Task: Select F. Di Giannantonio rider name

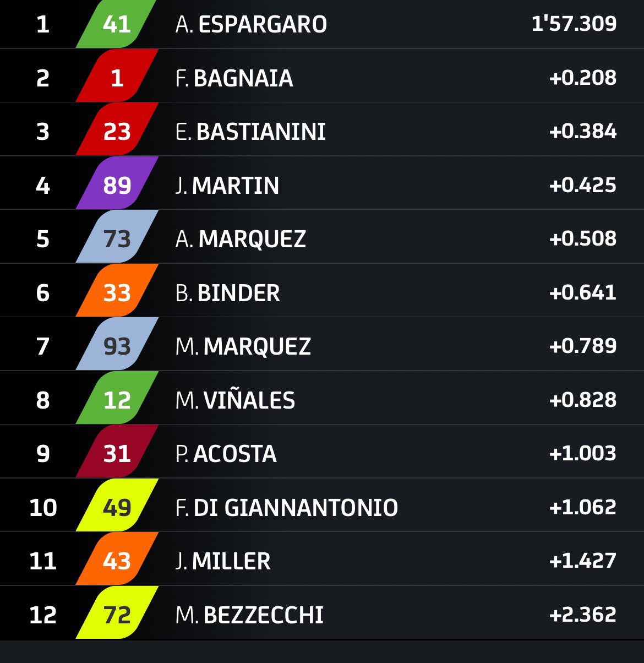Action: [286, 507]
